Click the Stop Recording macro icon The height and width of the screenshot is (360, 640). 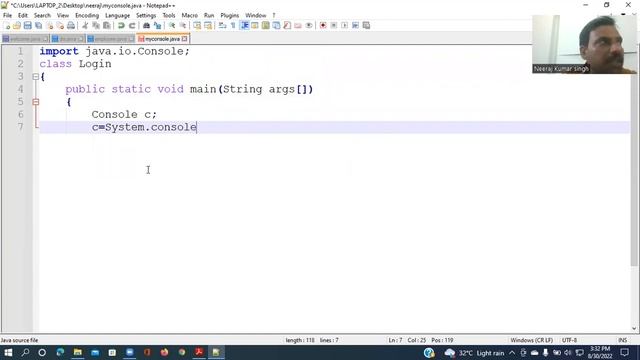click(x=334, y=26)
